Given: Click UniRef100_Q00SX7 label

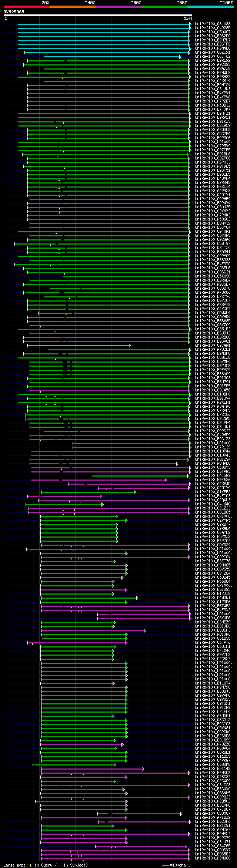Looking at the screenshot, I should [x=213, y=850].
